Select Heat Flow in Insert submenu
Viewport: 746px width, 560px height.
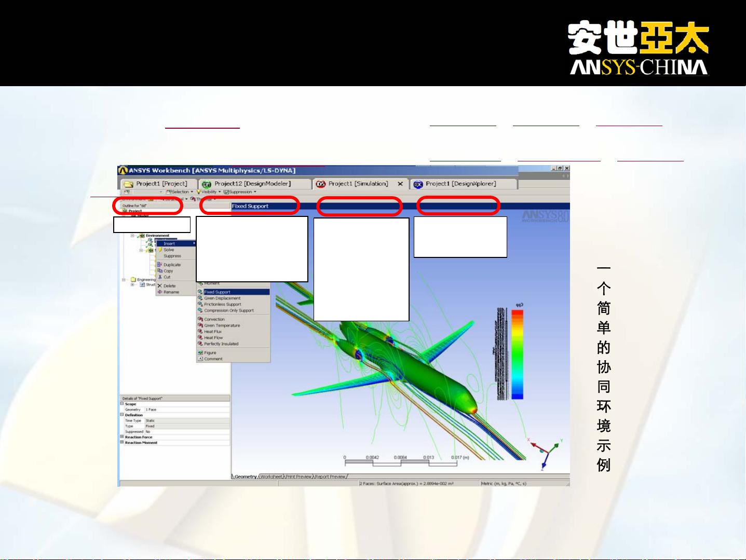click(233, 338)
